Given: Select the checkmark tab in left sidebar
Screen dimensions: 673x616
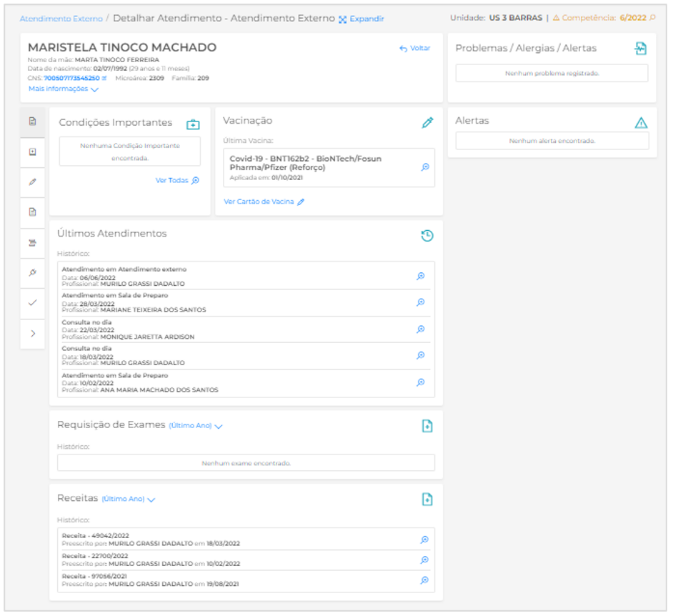Looking at the screenshot, I should [x=32, y=303].
